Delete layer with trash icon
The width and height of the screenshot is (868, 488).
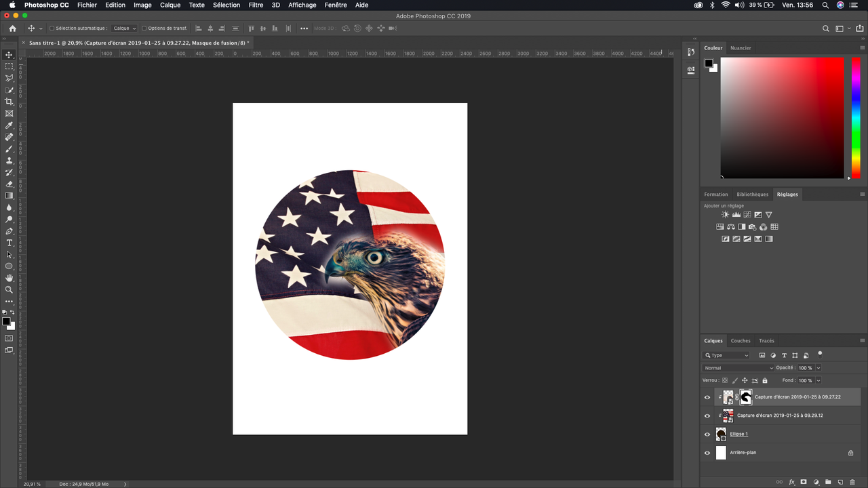tap(852, 482)
